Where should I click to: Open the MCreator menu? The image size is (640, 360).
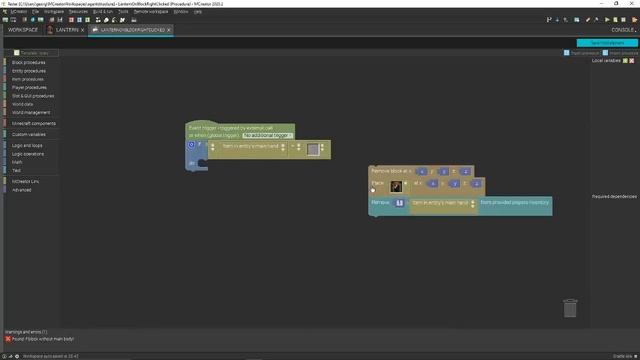pyautogui.click(x=18, y=12)
